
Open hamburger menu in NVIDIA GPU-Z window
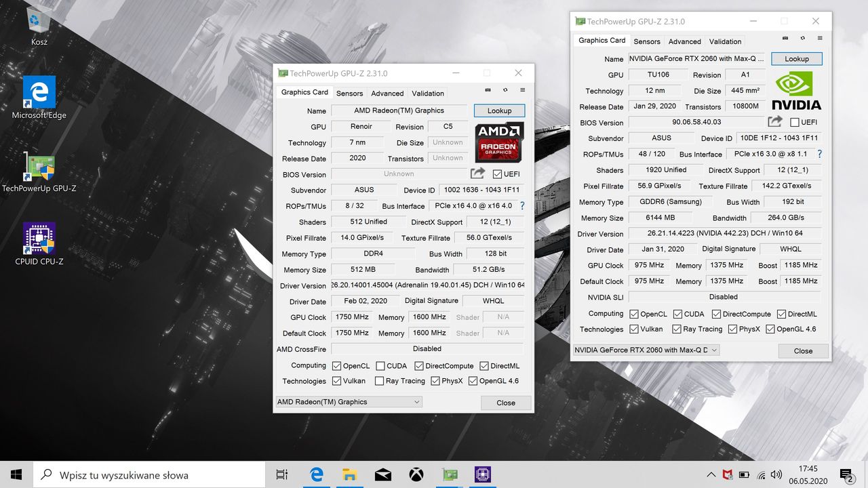click(x=820, y=38)
